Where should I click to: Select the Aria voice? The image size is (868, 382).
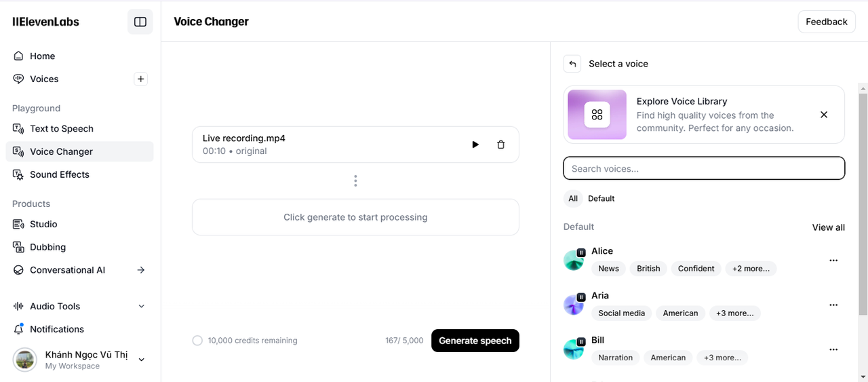click(x=600, y=296)
